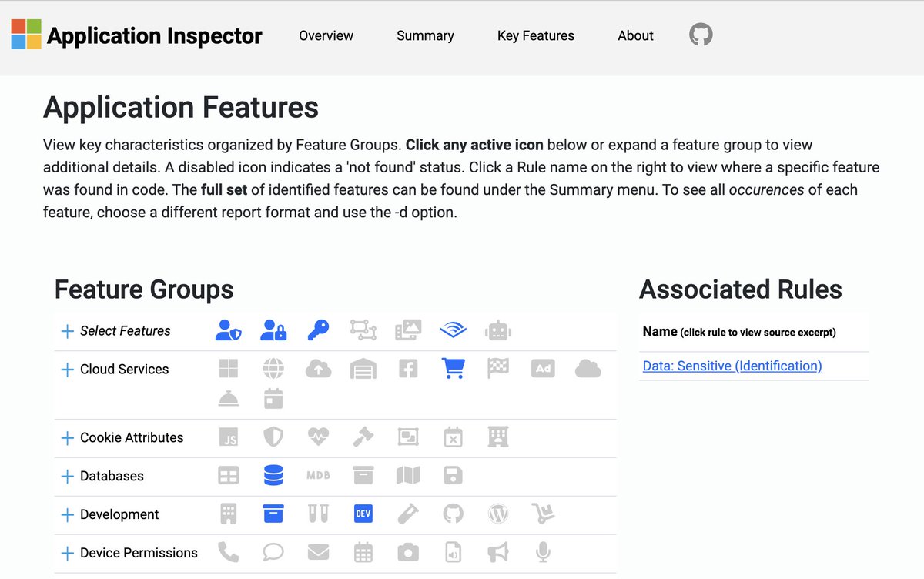Click the GitHub icon in Development row
This screenshot has height=579, width=924.
(x=453, y=514)
